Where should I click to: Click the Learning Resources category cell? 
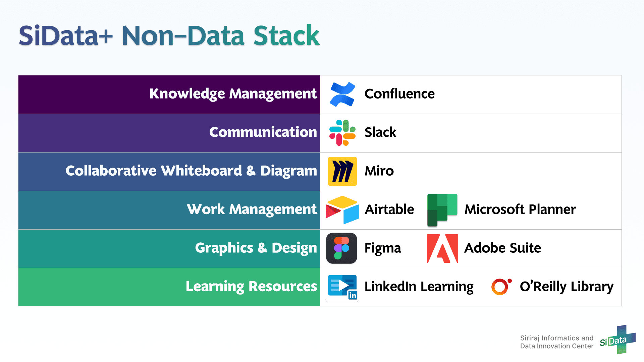tap(169, 287)
